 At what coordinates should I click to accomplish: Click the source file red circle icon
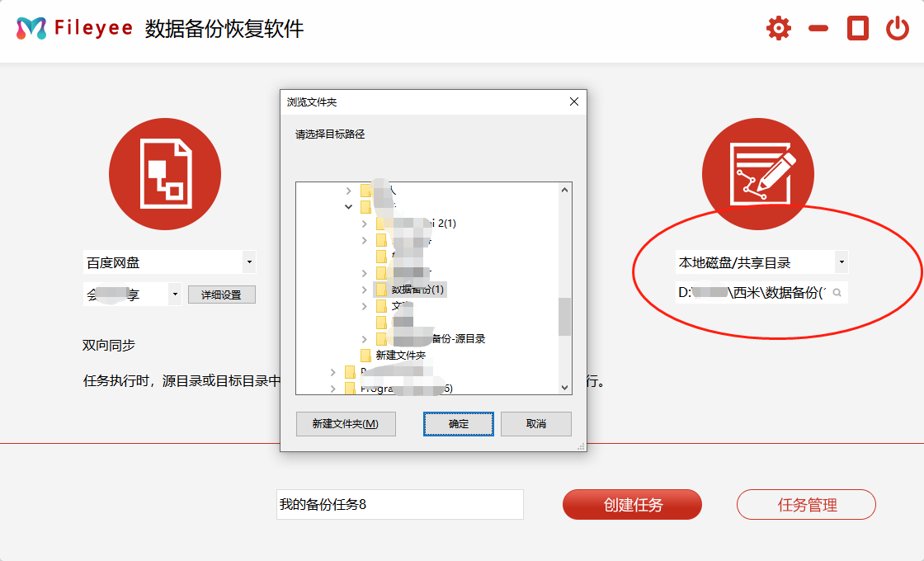pos(165,174)
